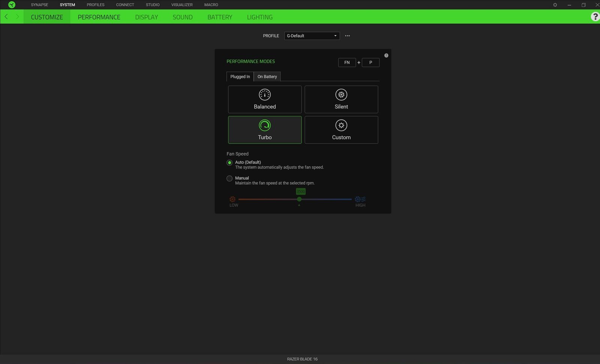The height and width of the screenshot is (364, 600).
Task: Open the G-Default profile dropdown
Action: tap(312, 36)
